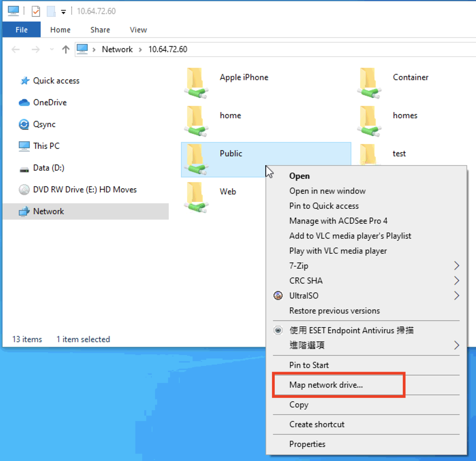Open the recent locations dropdown chevron

tap(51, 49)
